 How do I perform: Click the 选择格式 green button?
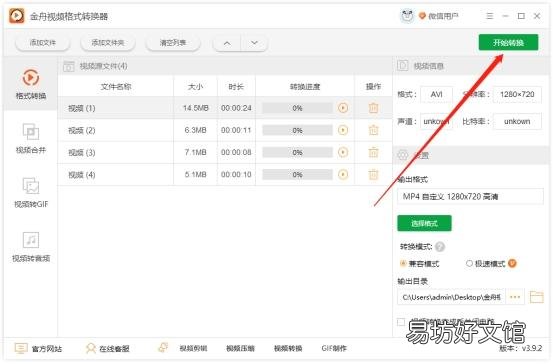coord(424,223)
